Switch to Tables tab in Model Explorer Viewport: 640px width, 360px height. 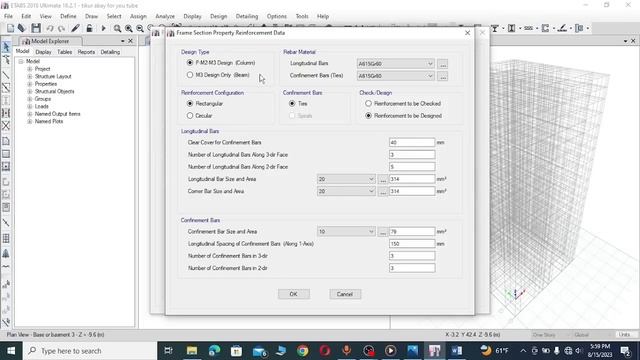coord(64,52)
